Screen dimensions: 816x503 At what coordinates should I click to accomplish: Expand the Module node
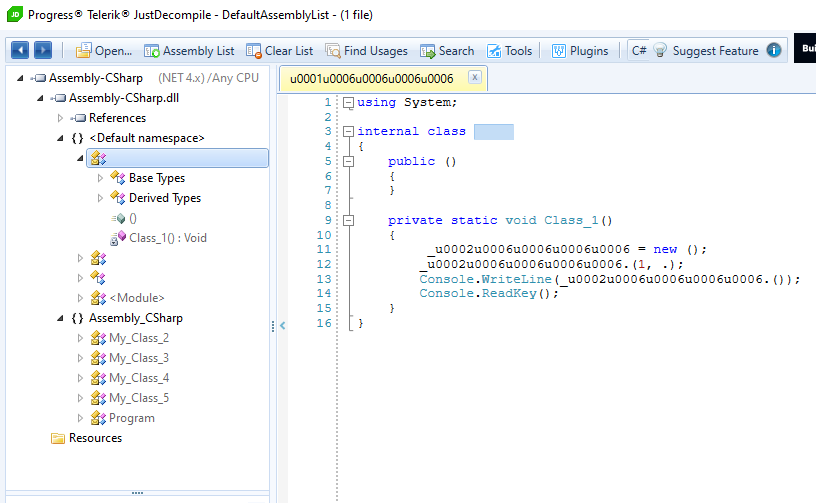coord(80,298)
